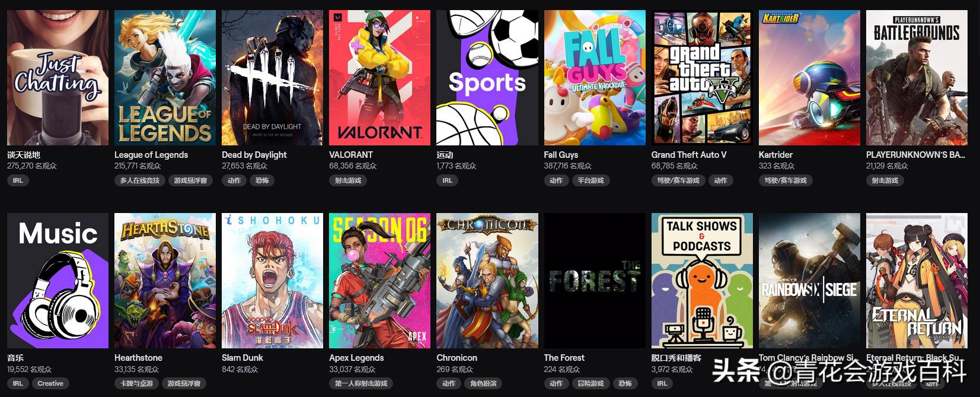Screen dimensions: 980x397
Task: Open the League of Legends cover art
Action: (x=165, y=78)
